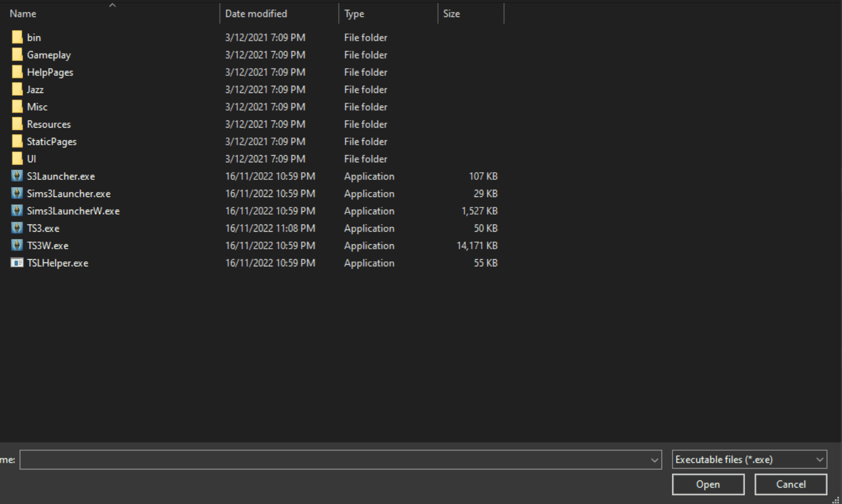842x504 pixels.
Task: Select the S3Launcher.exe application icon
Action: [17, 176]
